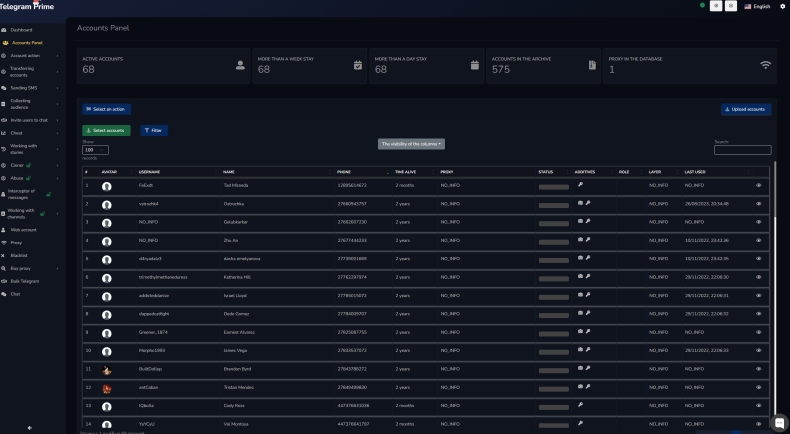Toggle the eye icon for the Zhu An row

tap(759, 240)
